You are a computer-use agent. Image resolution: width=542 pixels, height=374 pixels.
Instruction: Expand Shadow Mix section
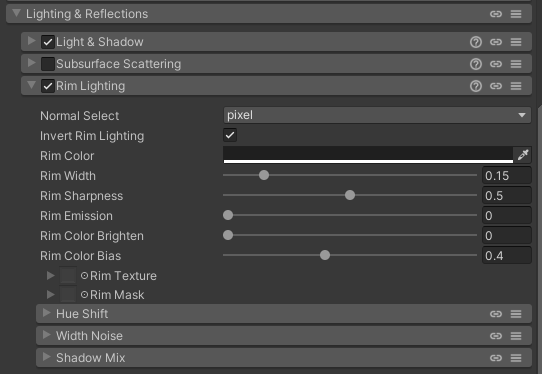(x=46, y=357)
